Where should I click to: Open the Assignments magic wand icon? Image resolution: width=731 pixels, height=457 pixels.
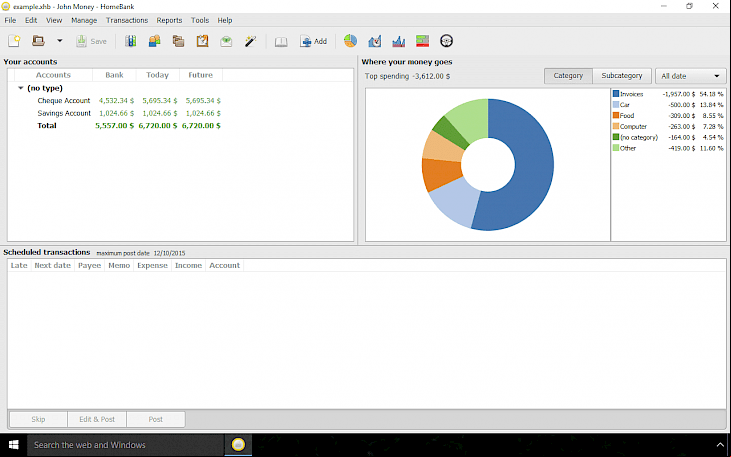tap(250, 41)
